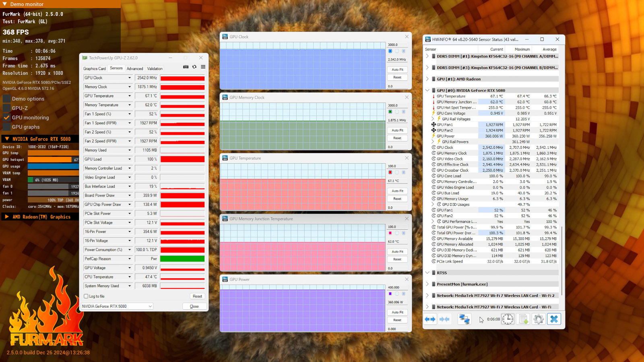
Task: Open the NVIDIA GeForce RTX 5080 device dropdown
Action: click(117, 306)
